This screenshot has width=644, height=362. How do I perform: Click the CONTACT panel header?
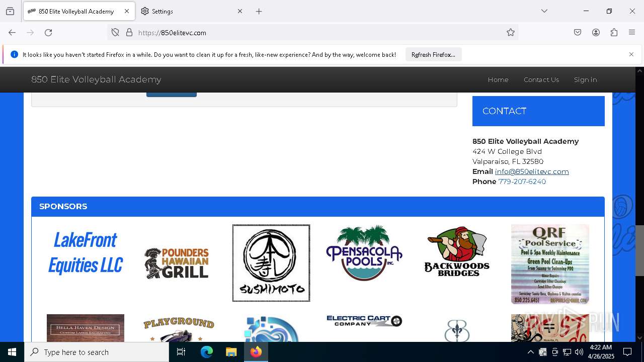tap(538, 111)
